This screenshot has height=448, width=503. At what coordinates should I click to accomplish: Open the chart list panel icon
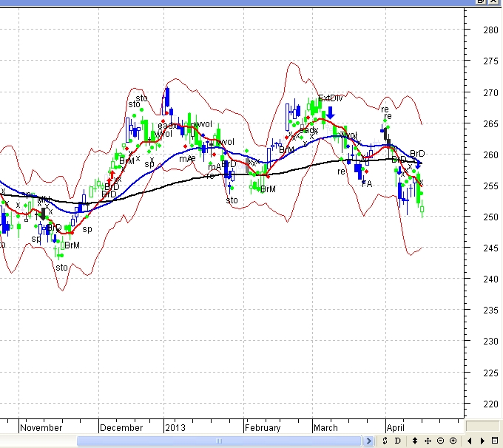(495, 441)
